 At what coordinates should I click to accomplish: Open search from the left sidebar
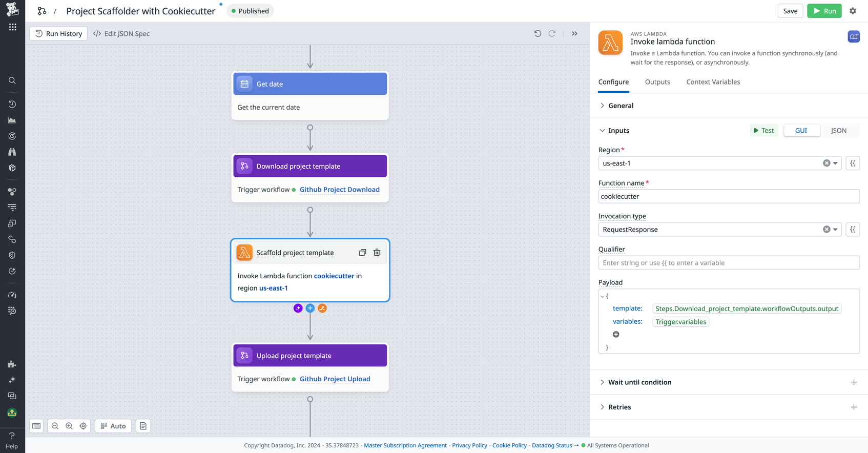click(12, 80)
